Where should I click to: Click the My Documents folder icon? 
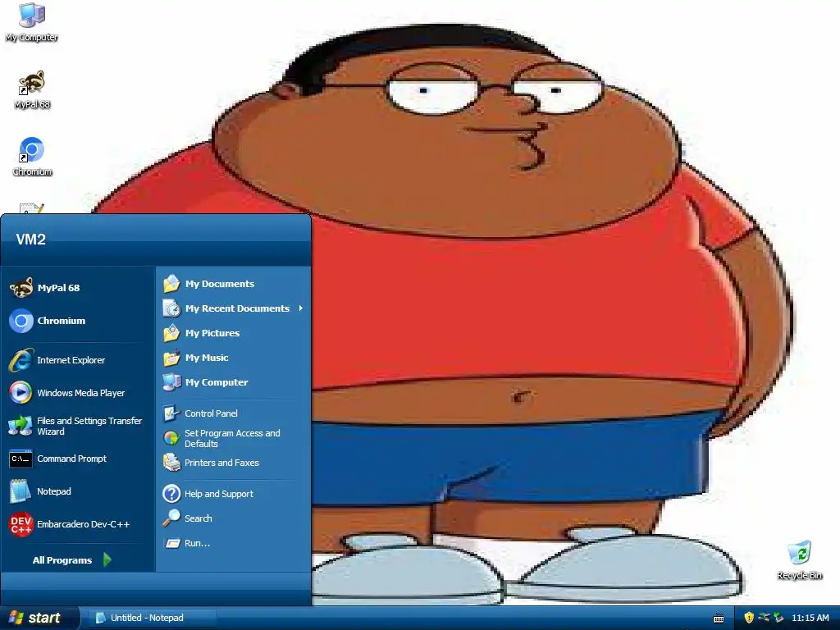click(171, 284)
